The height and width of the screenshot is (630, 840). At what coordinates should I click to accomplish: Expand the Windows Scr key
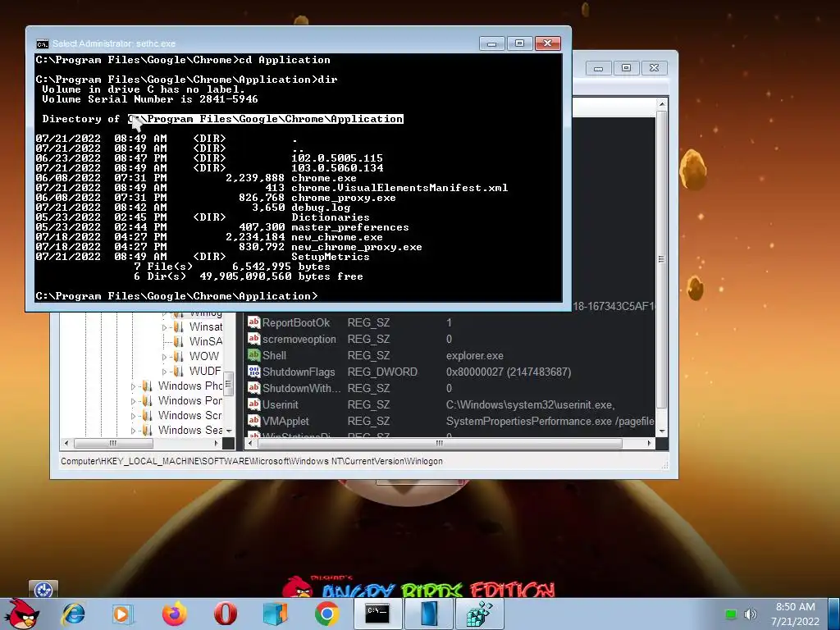pos(133,416)
